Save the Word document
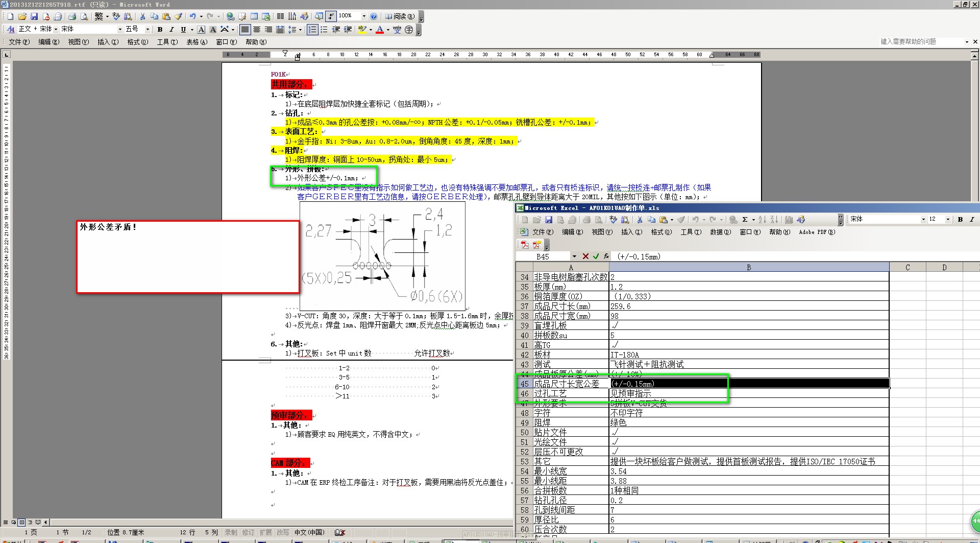Image resolution: width=980 pixels, height=543 pixels. pos(34,16)
